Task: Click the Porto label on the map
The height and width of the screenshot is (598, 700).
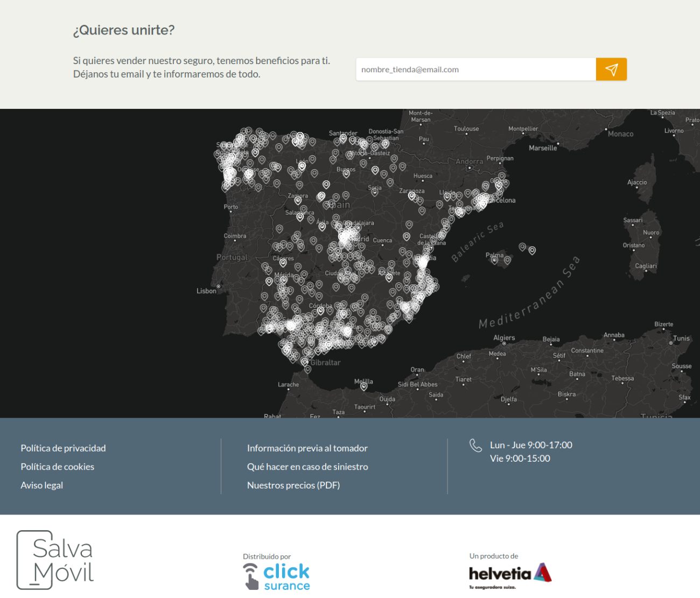Action: click(231, 207)
